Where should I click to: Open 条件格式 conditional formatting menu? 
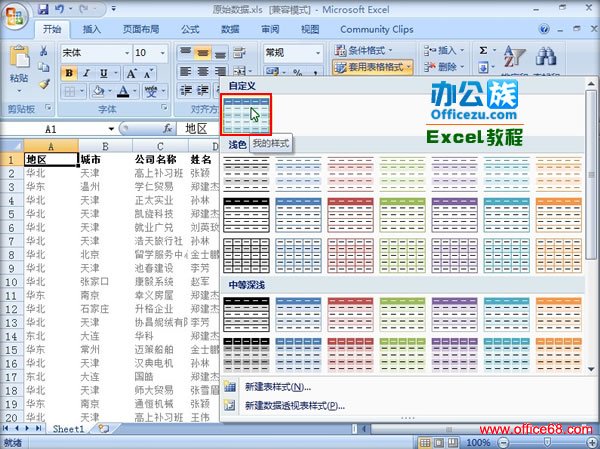pyautogui.click(x=364, y=51)
